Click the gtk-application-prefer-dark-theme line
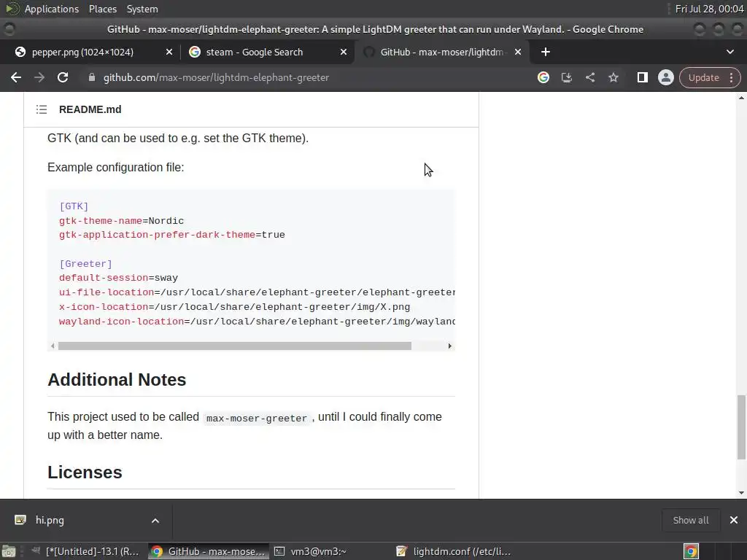Image resolution: width=747 pixels, height=560 pixels. (x=172, y=235)
